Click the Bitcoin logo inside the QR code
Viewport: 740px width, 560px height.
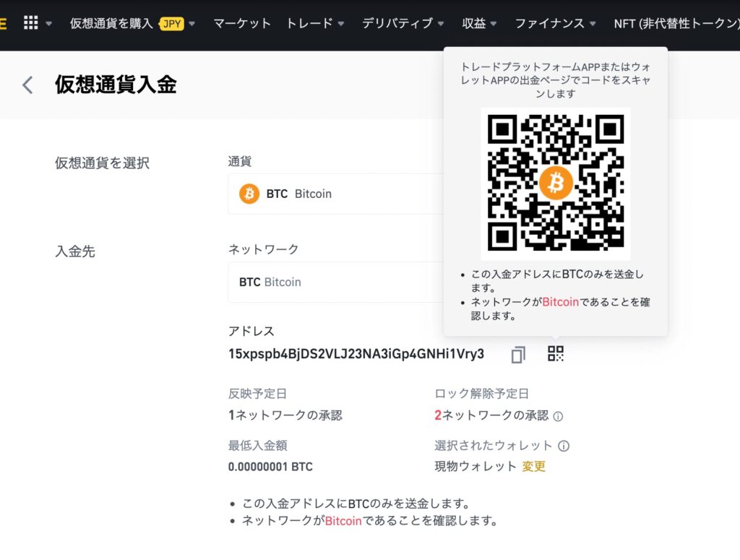coord(555,184)
